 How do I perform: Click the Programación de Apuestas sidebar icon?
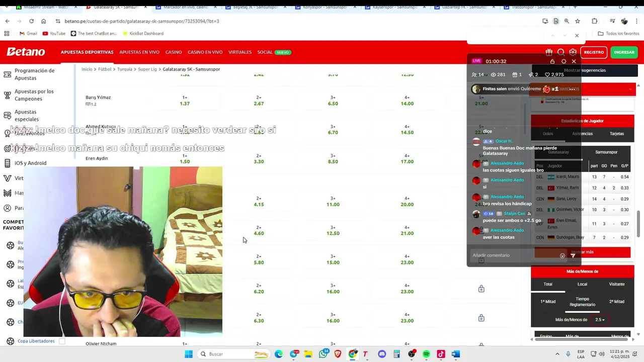(x=8, y=74)
